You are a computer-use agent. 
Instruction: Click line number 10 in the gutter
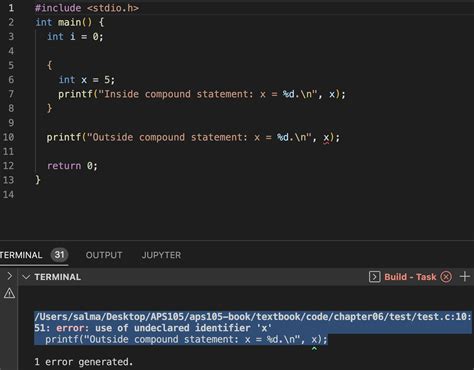tap(8, 137)
